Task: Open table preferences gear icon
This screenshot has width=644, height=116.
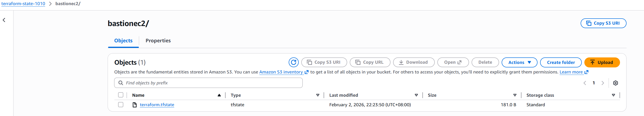Action: (x=615, y=83)
